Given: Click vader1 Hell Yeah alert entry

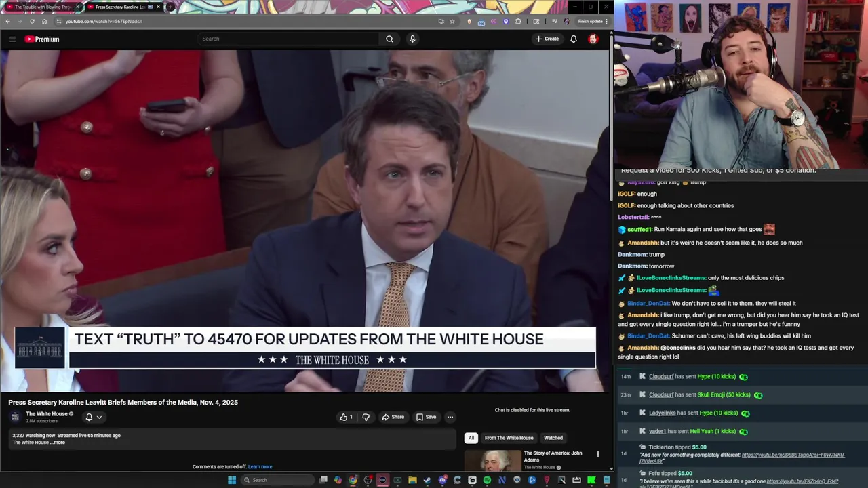Looking at the screenshot, I should [x=741, y=431].
